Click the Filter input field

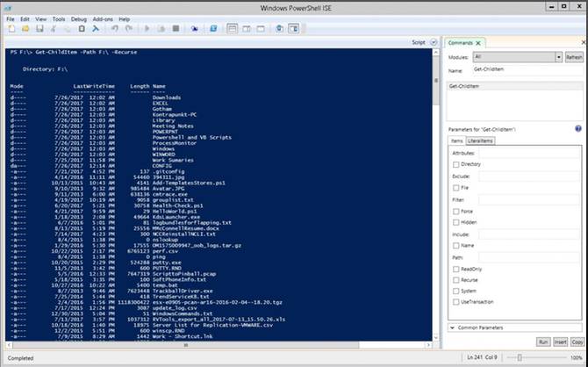pyautogui.click(x=528, y=200)
